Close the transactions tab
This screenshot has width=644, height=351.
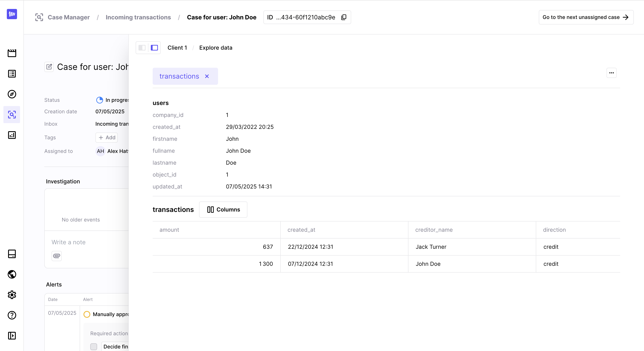click(207, 76)
